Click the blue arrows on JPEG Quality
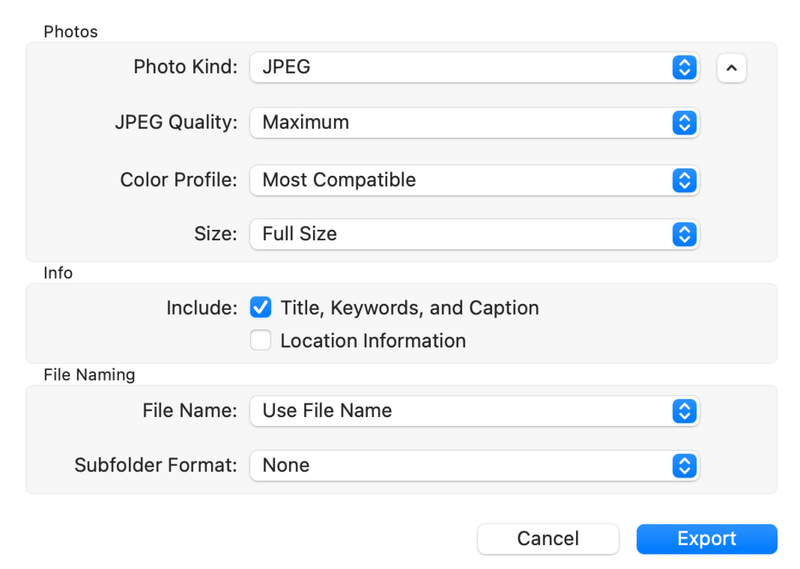The width and height of the screenshot is (800, 569). click(x=684, y=123)
